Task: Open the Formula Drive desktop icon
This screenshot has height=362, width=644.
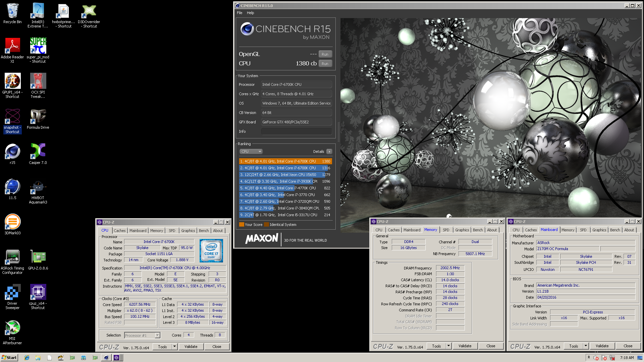Action: pyautogui.click(x=38, y=119)
